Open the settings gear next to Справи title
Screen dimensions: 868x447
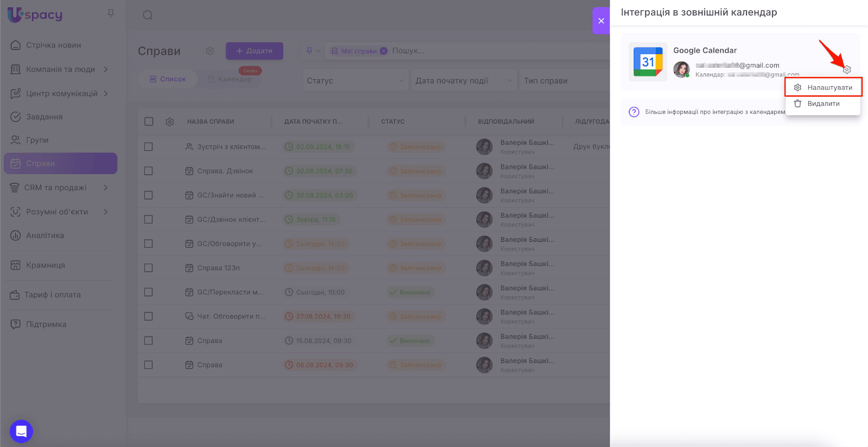tap(210, 51)
